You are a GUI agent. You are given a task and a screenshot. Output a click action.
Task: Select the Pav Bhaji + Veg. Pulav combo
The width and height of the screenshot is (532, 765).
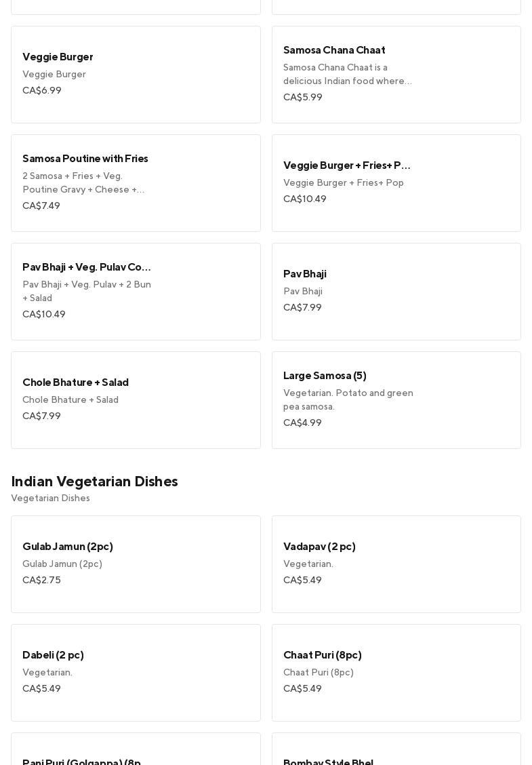(136, 292)
